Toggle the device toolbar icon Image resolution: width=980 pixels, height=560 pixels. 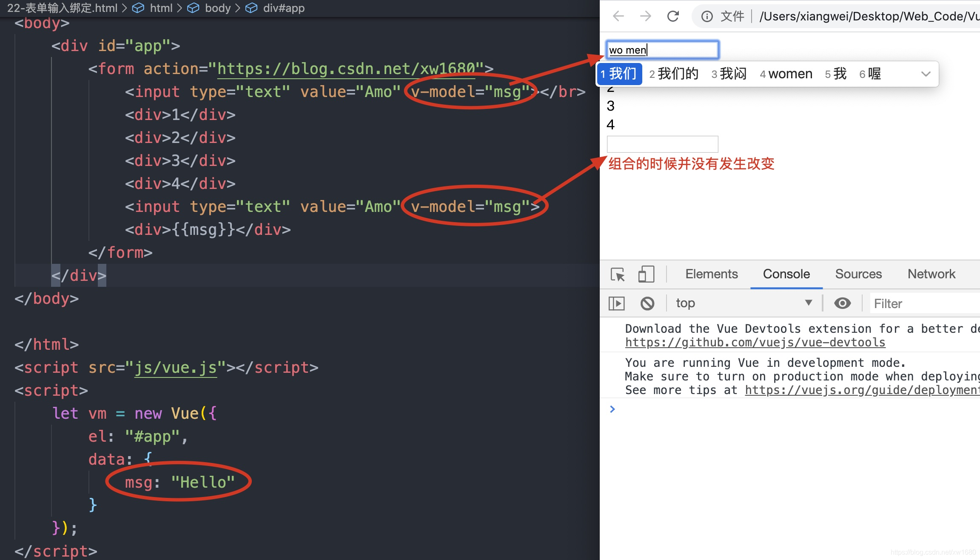[x=646, y=274]
